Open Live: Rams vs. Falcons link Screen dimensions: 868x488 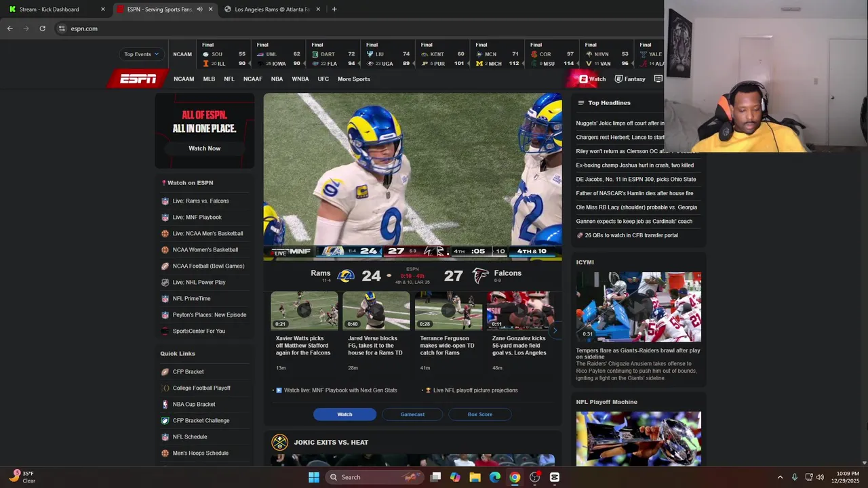(201, 201)
